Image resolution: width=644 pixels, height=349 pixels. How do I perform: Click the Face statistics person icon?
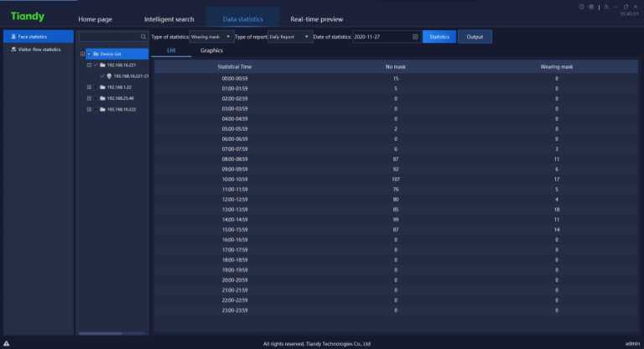[x=13, y=37]
